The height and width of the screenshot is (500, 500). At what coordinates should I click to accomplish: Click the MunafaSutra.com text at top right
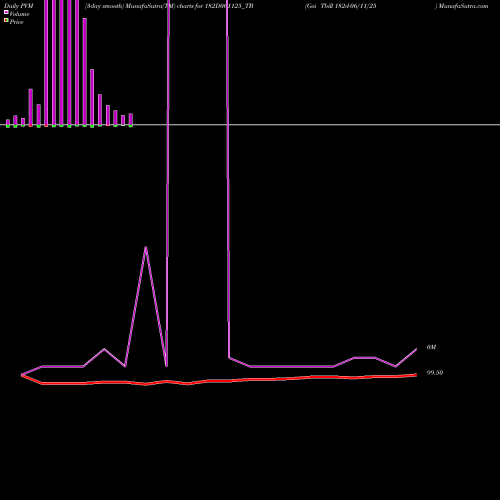point(463,6)
